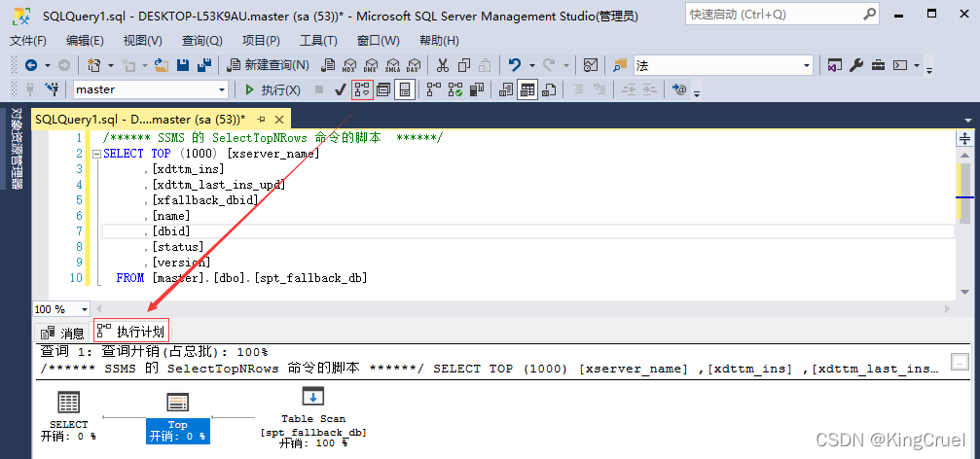Pin the SQLQuery1.sql tab

(x=261, y=119)
